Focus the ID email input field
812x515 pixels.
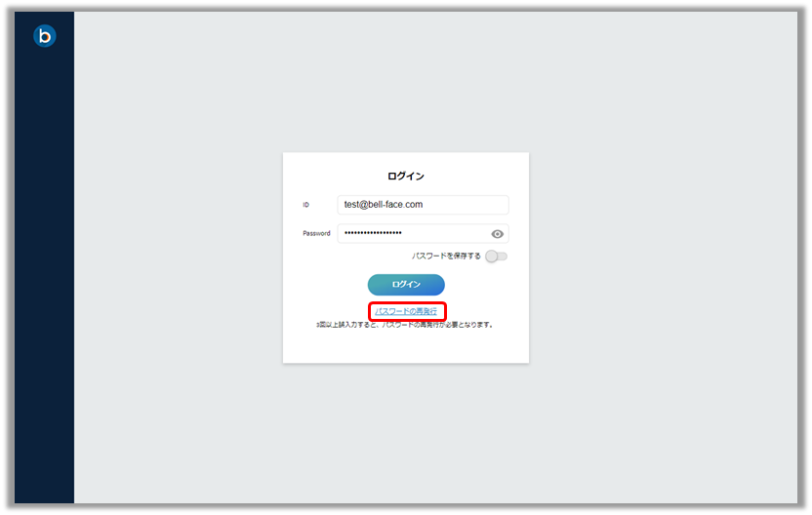(424, 205)
